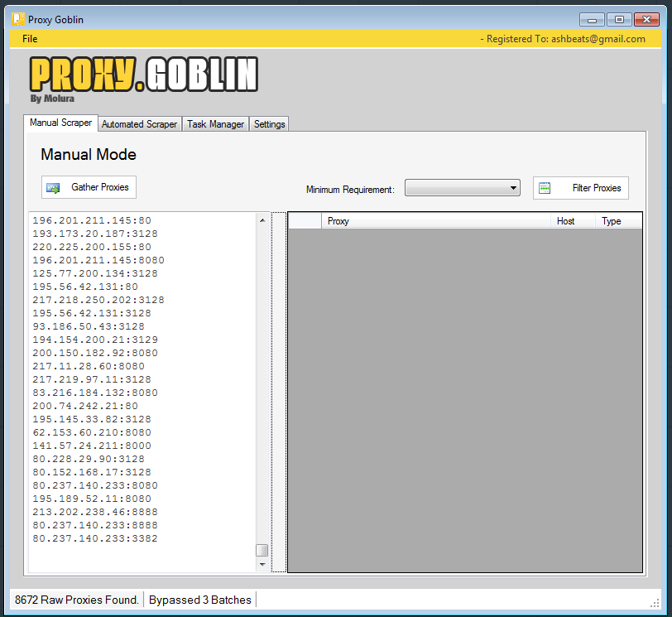
Task: Minimize the Proxy Goblin window
Action: click(x=592, y=20)
